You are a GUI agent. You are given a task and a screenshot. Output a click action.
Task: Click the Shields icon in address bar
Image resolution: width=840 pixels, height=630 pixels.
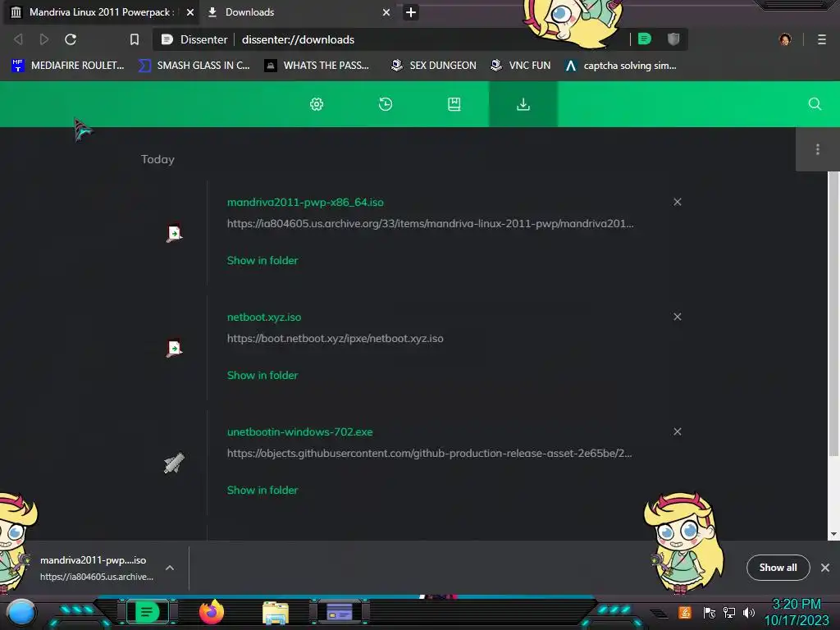[673, 39]
